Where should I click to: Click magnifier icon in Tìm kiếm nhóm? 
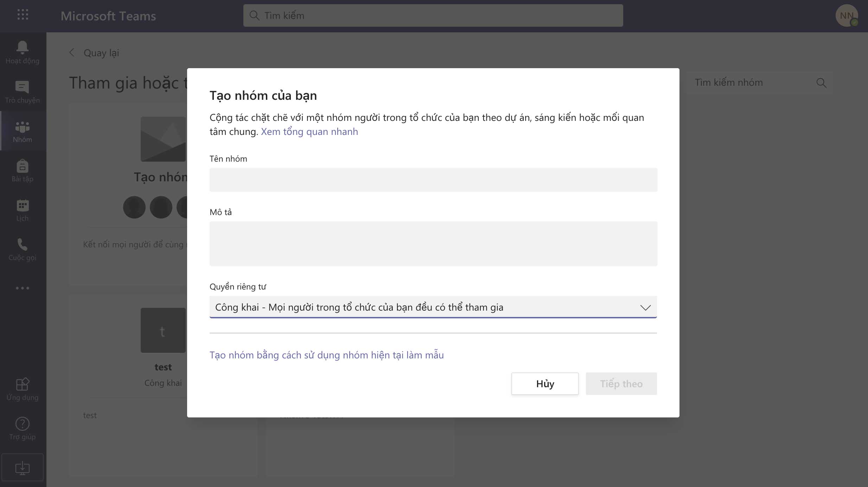(821, 83)
